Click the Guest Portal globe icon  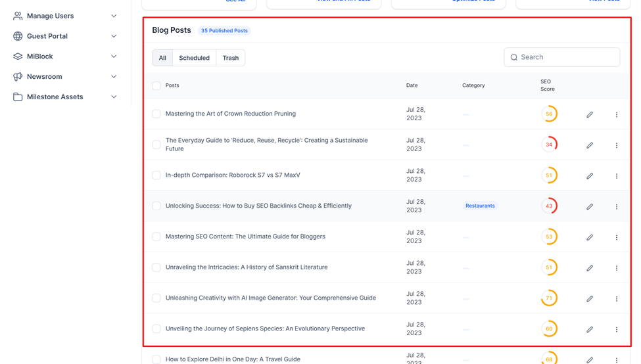point(18,36)
